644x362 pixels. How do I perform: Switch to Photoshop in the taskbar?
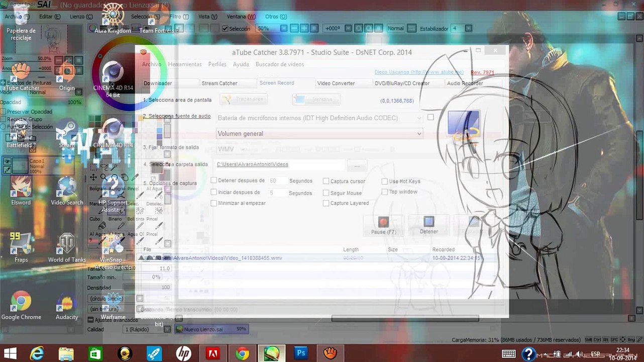tap(301, 353)
